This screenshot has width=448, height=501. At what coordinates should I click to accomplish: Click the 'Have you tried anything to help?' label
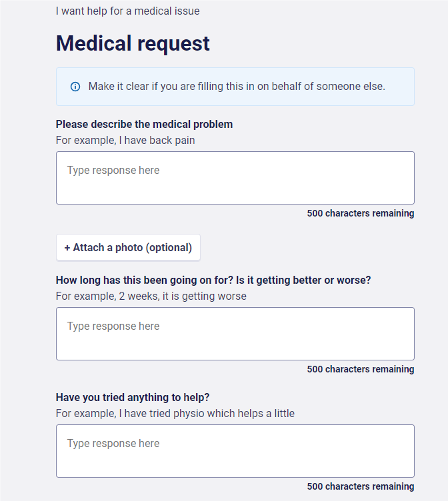coord(133,398)
